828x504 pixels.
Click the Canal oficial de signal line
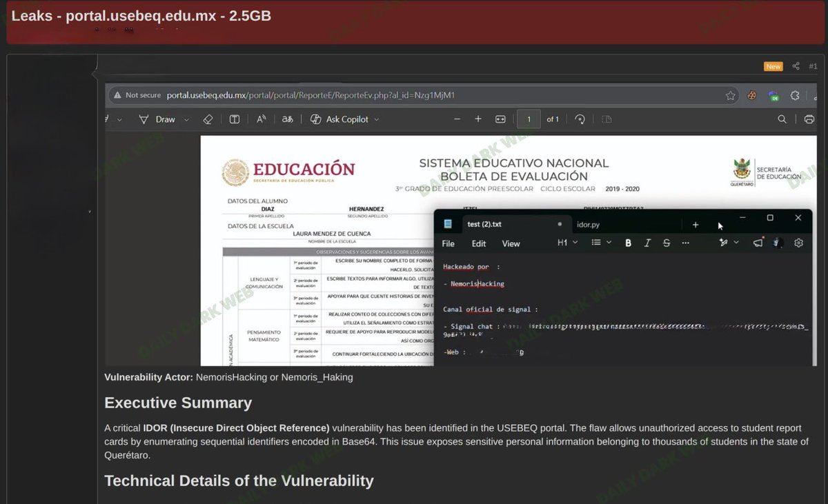click(490, 310)
